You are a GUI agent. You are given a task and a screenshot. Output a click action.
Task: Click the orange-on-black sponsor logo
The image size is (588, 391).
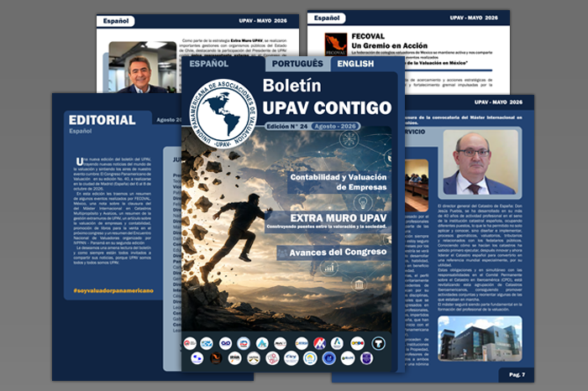(216, 358)
